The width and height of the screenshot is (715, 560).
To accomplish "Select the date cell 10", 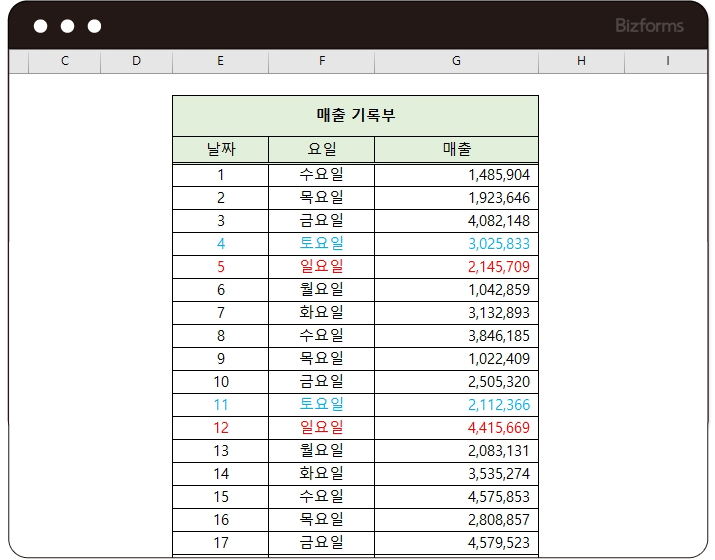I will (x=221, y=382).
